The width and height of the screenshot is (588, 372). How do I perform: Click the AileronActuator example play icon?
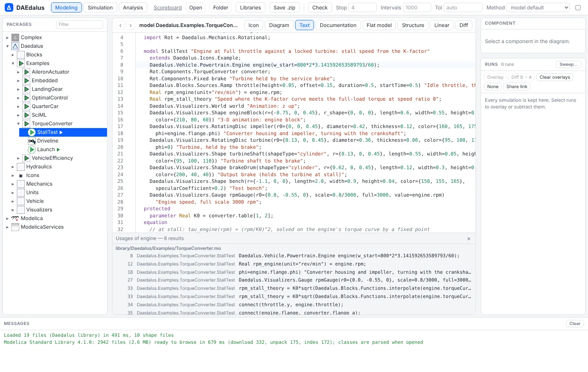tap(26, 72)
